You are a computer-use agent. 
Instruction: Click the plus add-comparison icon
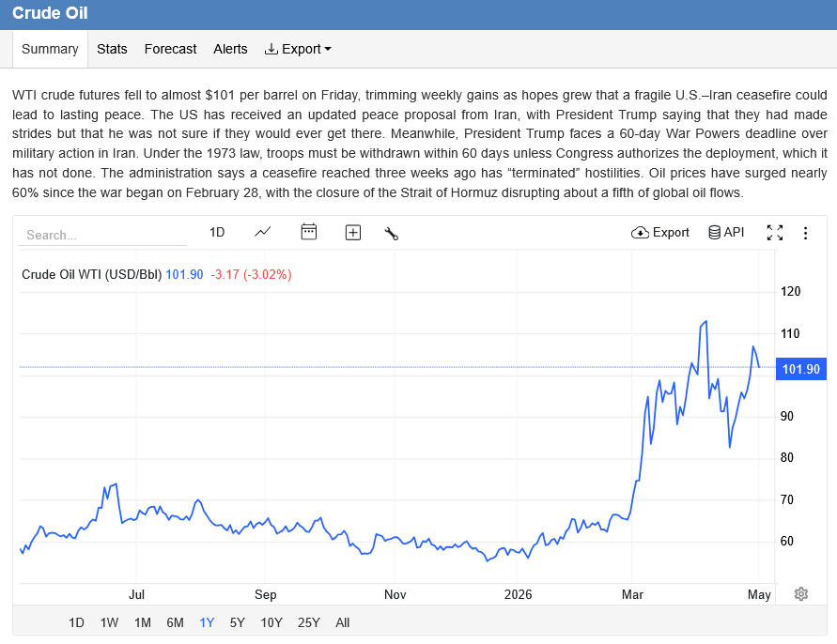pos(353,233)
